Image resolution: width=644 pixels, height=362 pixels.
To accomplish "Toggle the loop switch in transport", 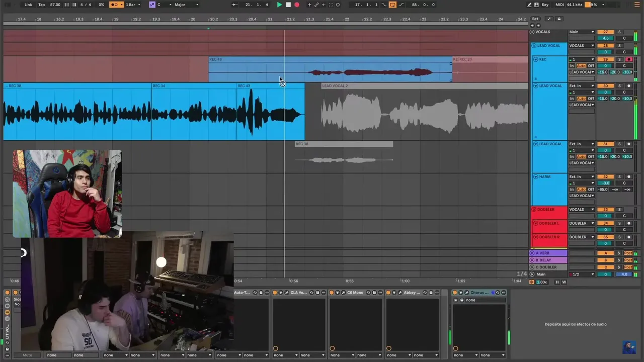I will click(392, 5).
